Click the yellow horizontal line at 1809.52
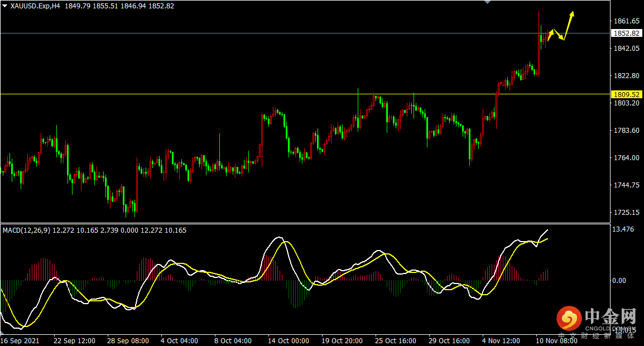Image resolution: width=644 pixels, height=346 pixels. pos(306,94)
